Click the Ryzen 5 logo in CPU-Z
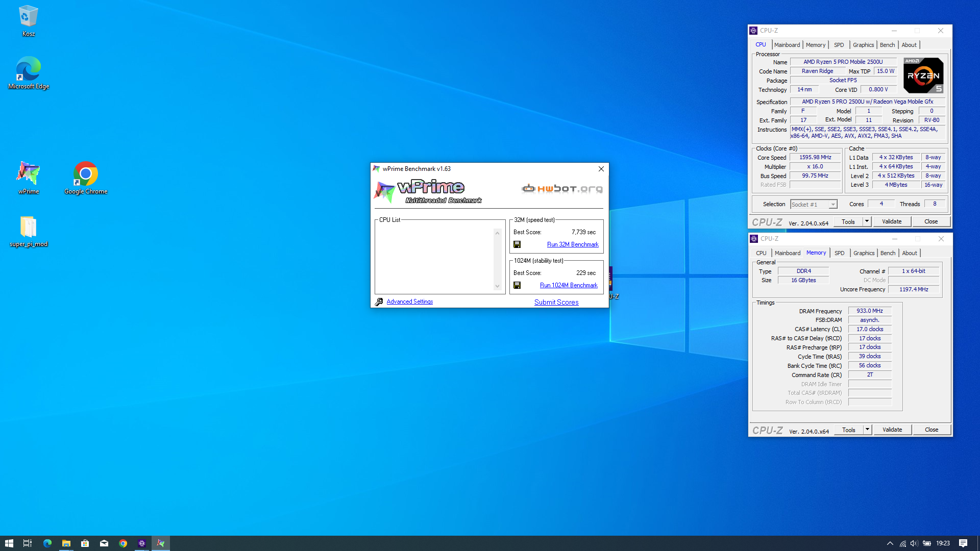 point(923,75)
